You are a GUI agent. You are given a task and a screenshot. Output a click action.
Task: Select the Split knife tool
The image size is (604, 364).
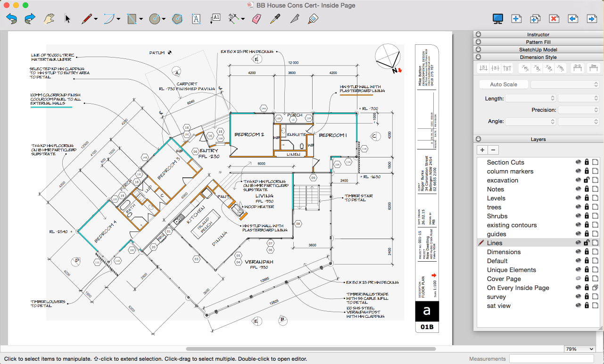click(x=294, y=19)
